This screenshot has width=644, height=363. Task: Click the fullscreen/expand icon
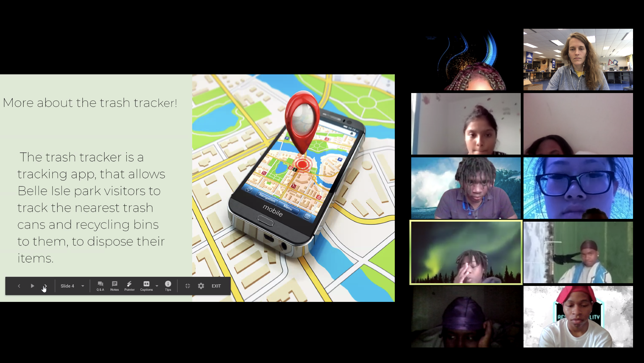pos(187,286)
